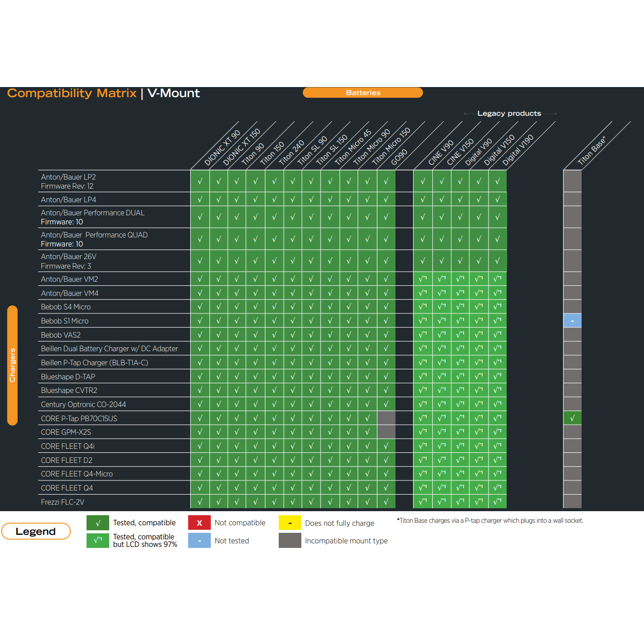Click the 'CORE FLEET D2' row label

click(66, 460)
